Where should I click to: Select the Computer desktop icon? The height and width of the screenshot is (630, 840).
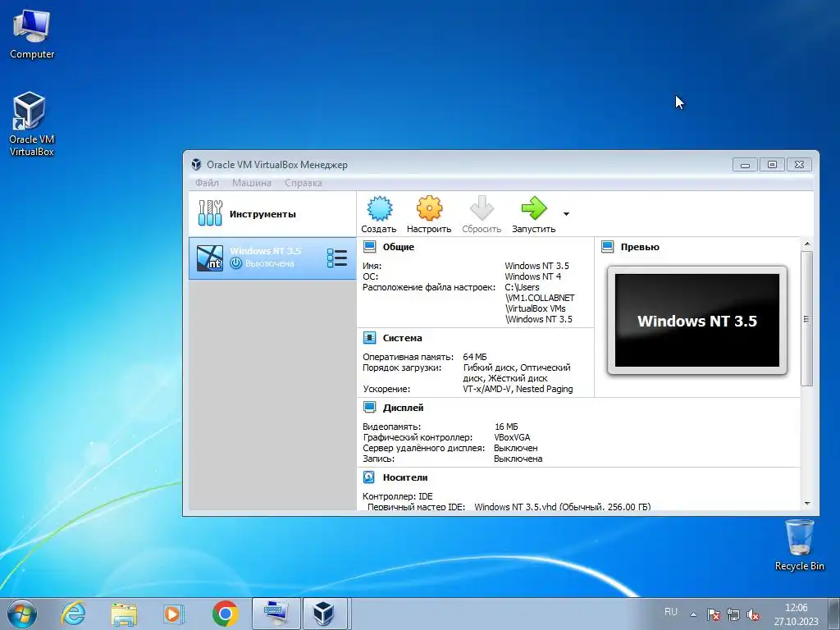point(32,34)
